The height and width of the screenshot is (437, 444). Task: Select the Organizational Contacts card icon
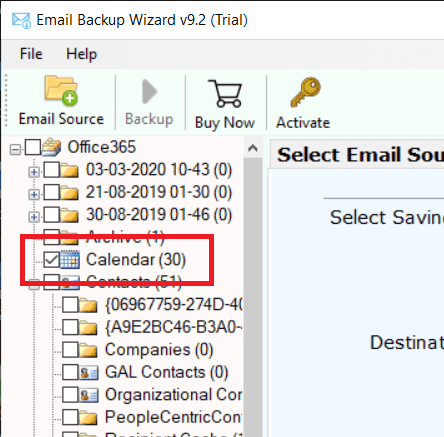pos(89,395)
